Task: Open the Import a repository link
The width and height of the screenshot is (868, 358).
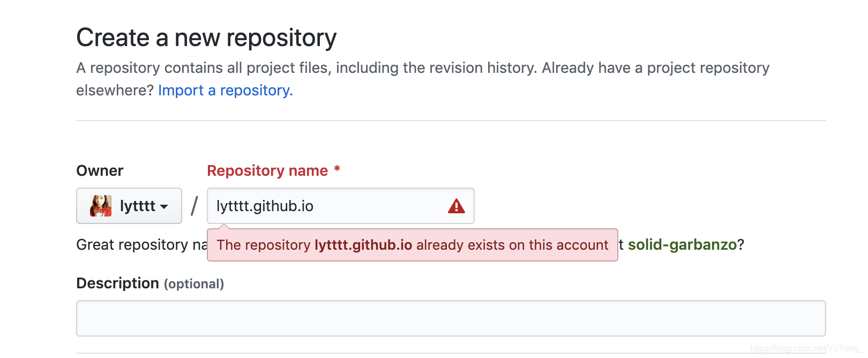Action: coord(226,90)
